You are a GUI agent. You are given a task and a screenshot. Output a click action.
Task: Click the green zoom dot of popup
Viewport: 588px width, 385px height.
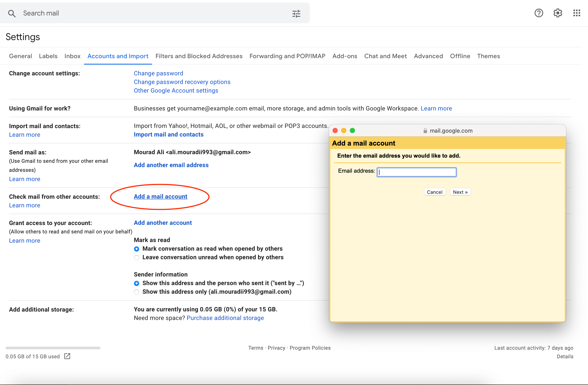point(352,130)
